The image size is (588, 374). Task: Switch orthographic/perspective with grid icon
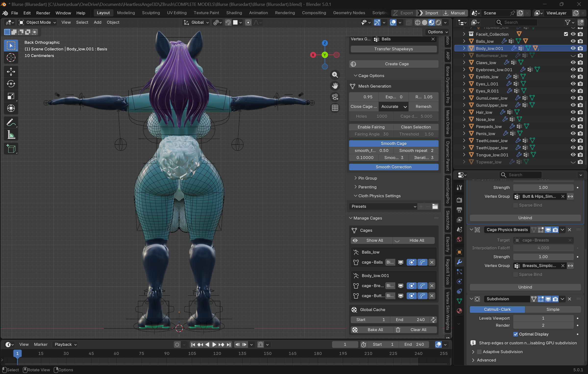click(x=335, y=108)
